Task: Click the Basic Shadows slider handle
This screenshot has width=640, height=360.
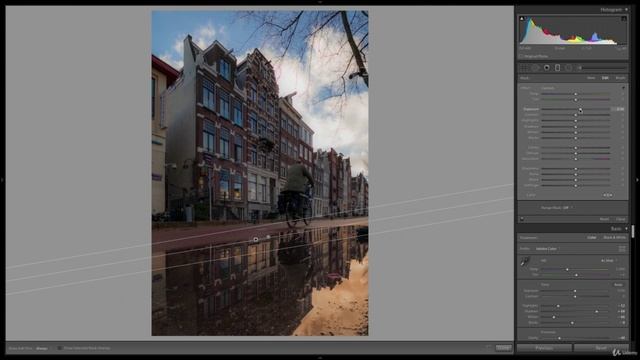Action: pos(596,311)
